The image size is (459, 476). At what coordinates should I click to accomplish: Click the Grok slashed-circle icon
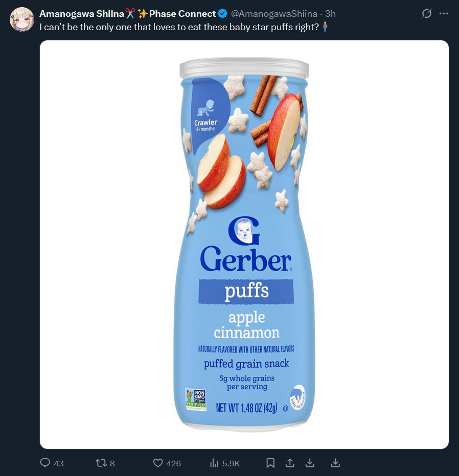(x=426, y=13)
